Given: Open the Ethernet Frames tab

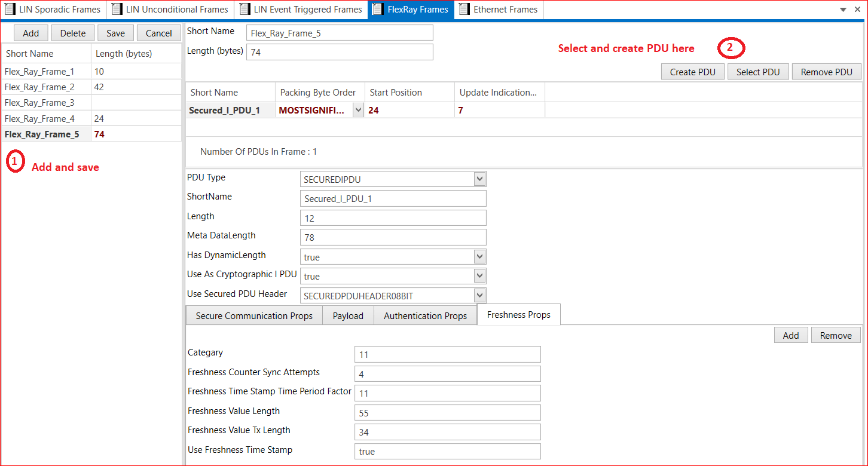Looking at the screenshot, I should 499,9.
